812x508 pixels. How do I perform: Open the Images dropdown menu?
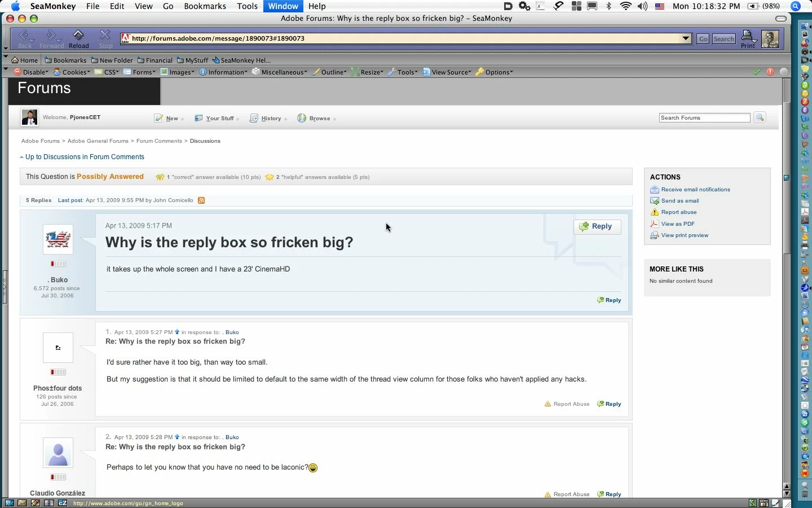(178, 72)
